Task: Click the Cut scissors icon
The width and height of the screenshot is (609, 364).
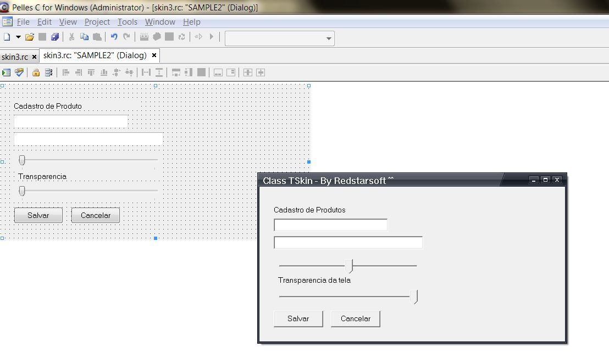Action: pyautogui.click(x=71, y=37)
